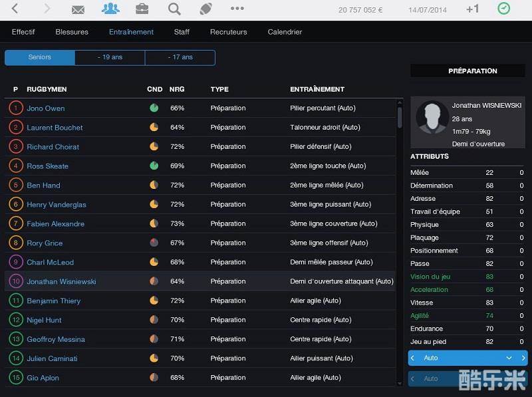Switch to the -17 ans squad

pos(180,58)
